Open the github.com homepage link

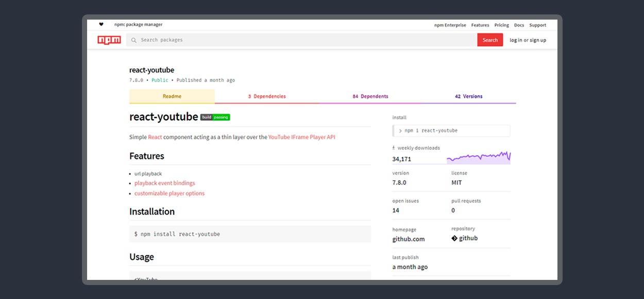point(409,239)
